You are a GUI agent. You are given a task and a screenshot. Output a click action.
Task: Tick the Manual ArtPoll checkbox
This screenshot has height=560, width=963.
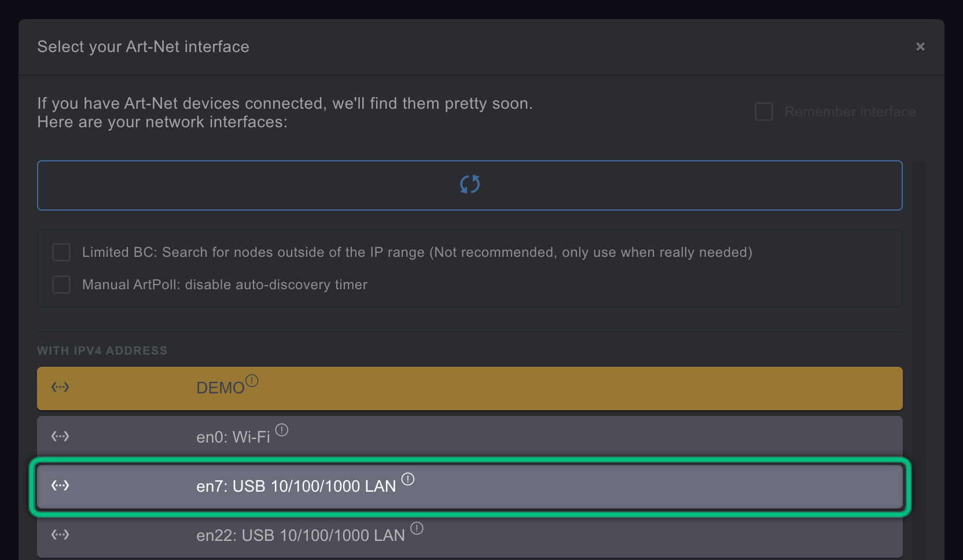point(61,285)
